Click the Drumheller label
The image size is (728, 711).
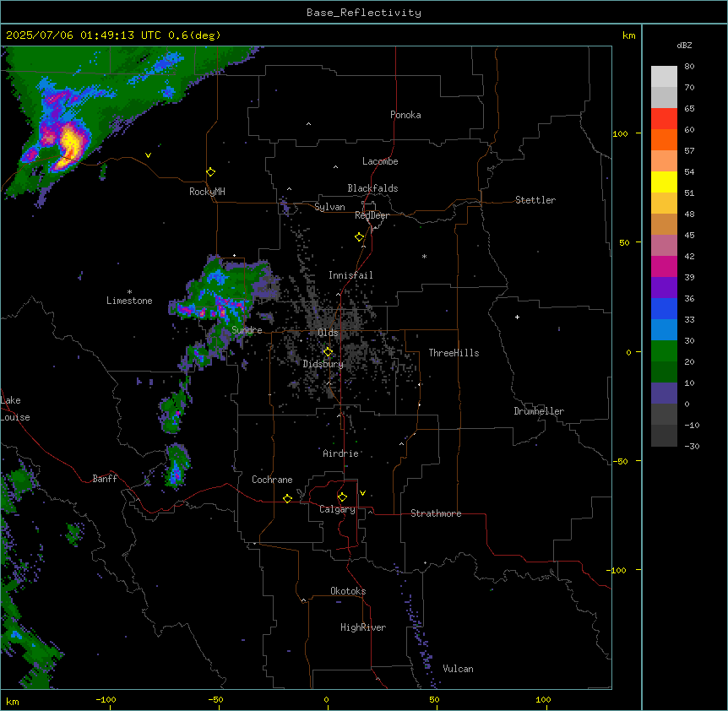point(539,411)
